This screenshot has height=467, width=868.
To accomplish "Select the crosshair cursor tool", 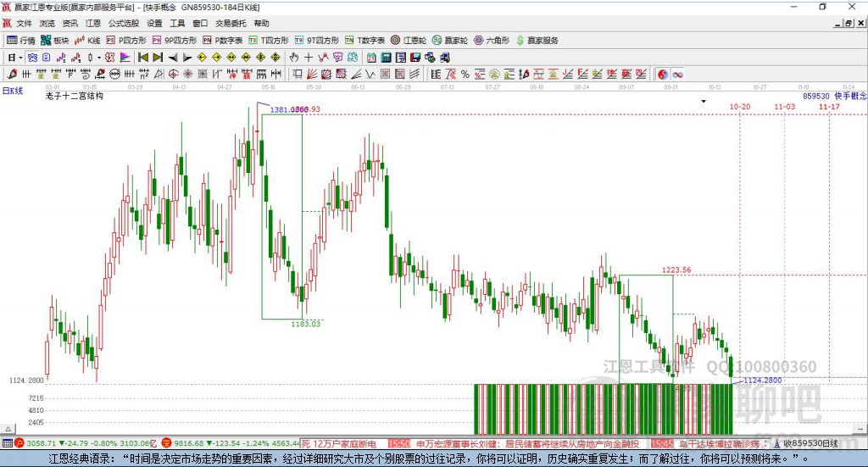I will tap(309, 58).
